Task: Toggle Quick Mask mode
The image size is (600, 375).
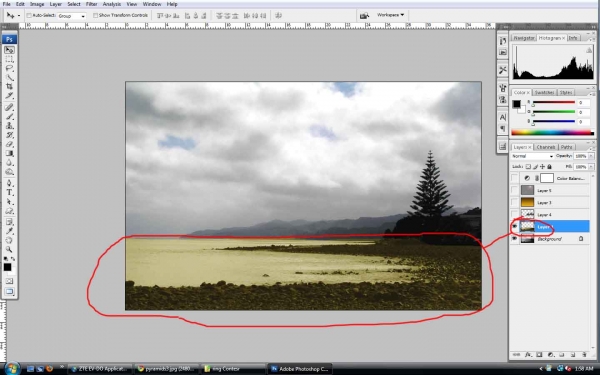Action: pyautogui.click(x=9, y=281)
